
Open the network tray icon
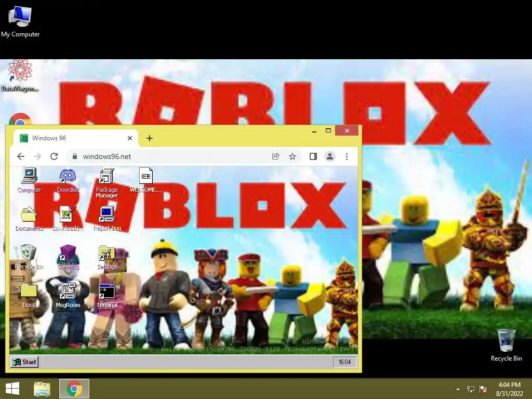point(470,389)
